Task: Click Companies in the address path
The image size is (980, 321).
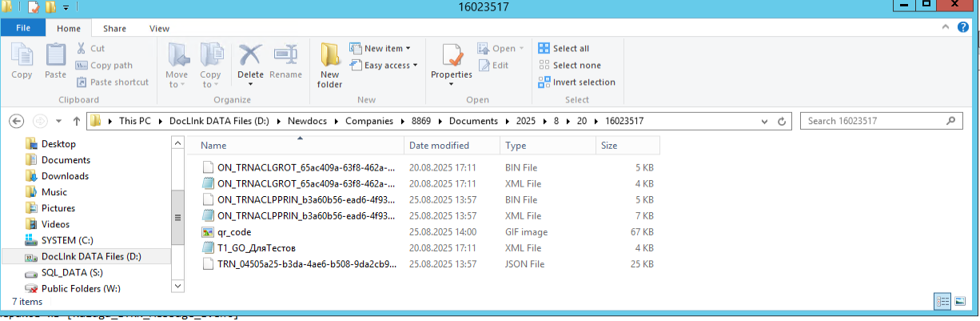Action: pos(370,121)
